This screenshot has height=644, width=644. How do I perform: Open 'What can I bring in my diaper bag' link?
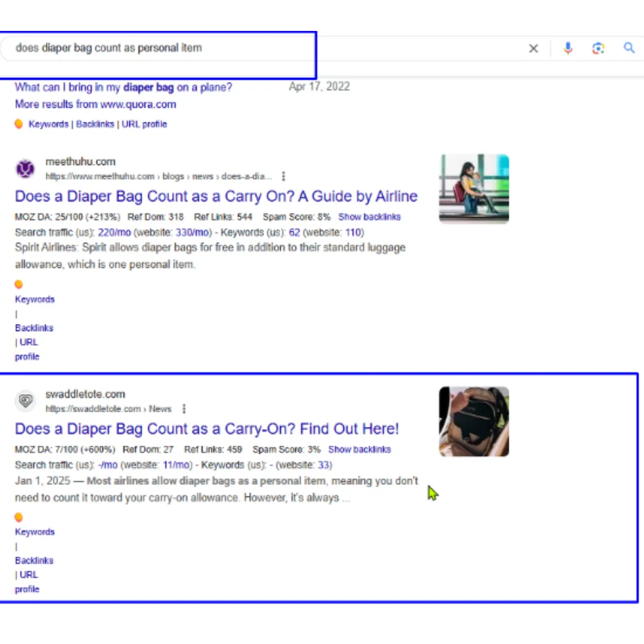pos(123,87)
